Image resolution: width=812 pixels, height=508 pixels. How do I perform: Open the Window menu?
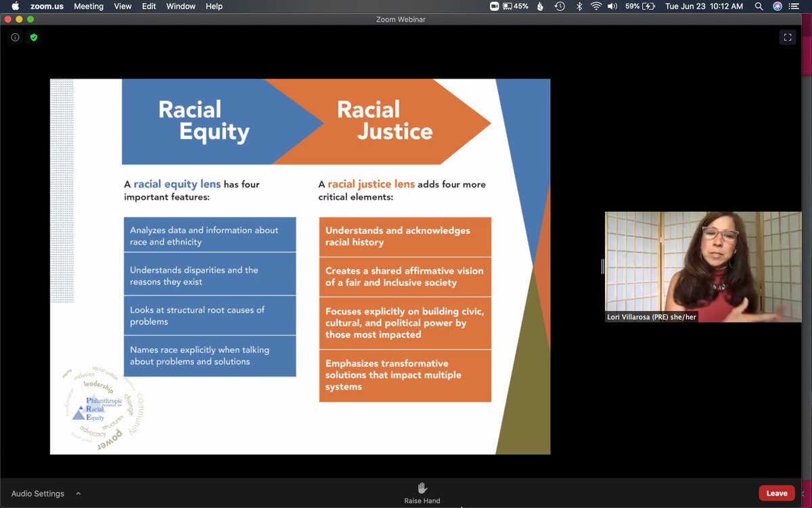(181, 6)
